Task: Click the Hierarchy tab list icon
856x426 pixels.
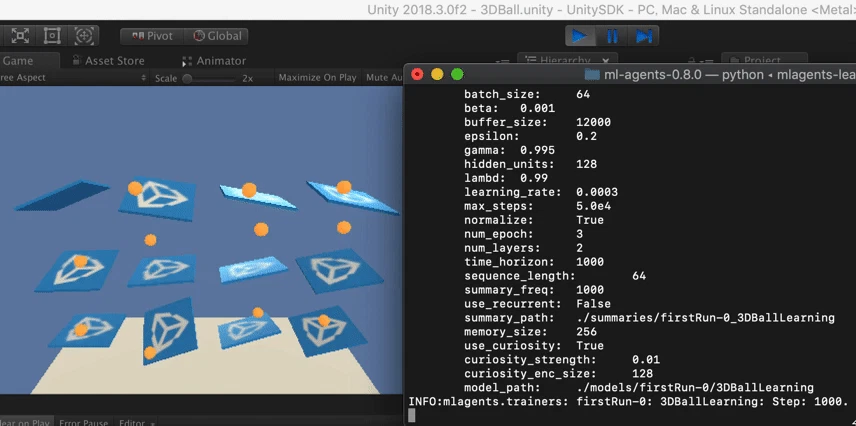Action: (530, 59)
